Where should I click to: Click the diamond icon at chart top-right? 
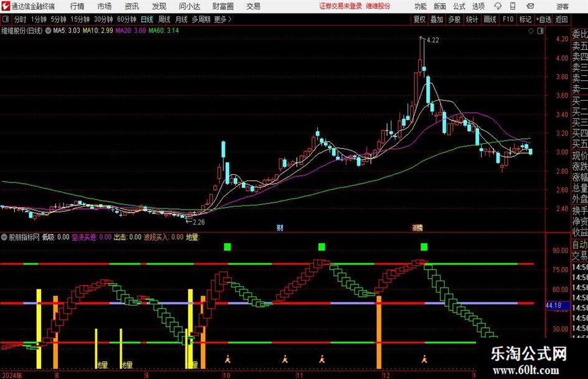click(x=531, y=31)
